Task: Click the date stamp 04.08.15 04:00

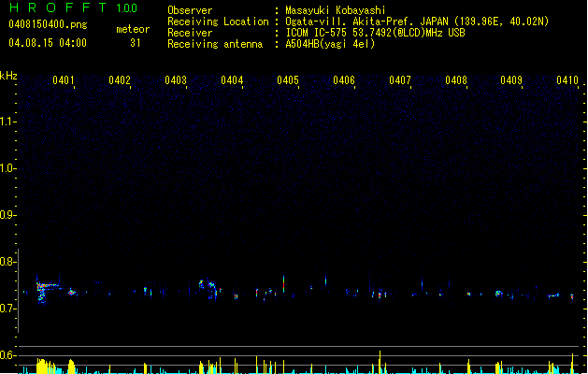Action: 48,43
